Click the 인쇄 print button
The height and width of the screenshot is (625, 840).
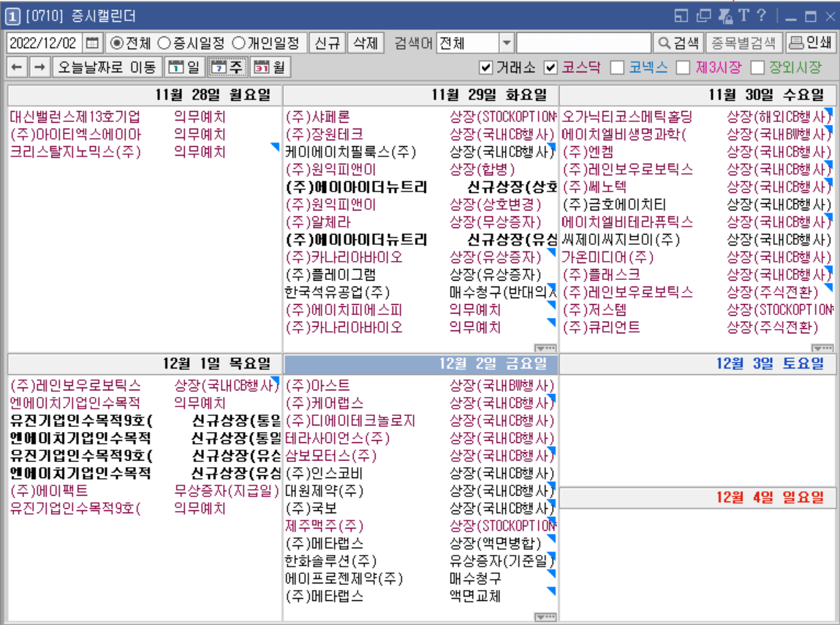pos(811,43)
